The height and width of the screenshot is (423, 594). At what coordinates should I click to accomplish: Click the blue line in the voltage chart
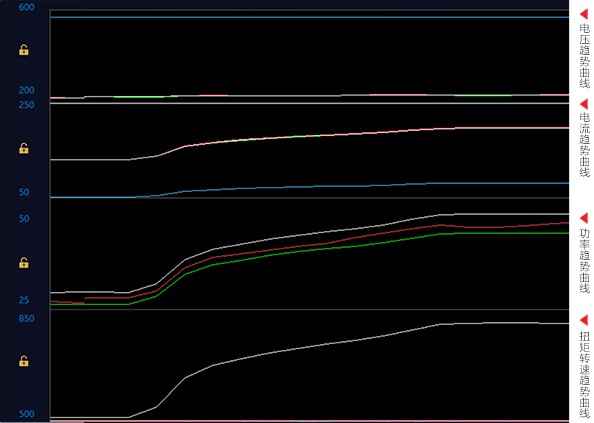310,17
